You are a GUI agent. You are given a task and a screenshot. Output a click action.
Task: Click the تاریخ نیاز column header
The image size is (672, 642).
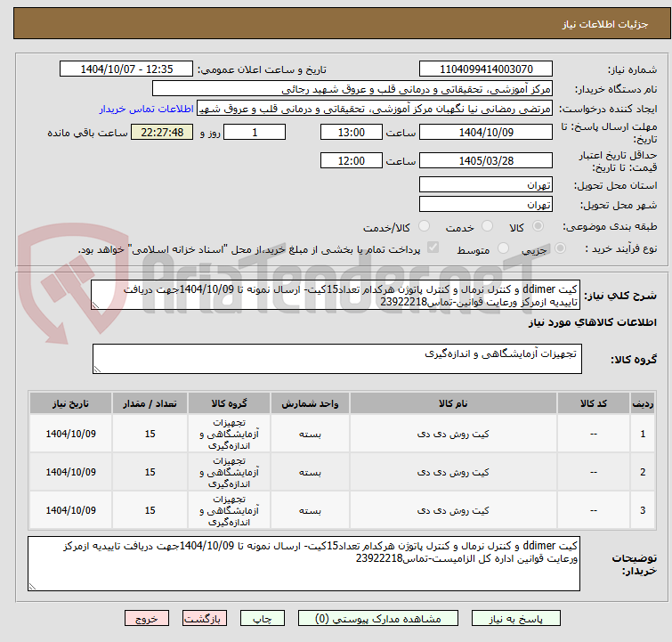pyautogui.click(x=70, y=403)
